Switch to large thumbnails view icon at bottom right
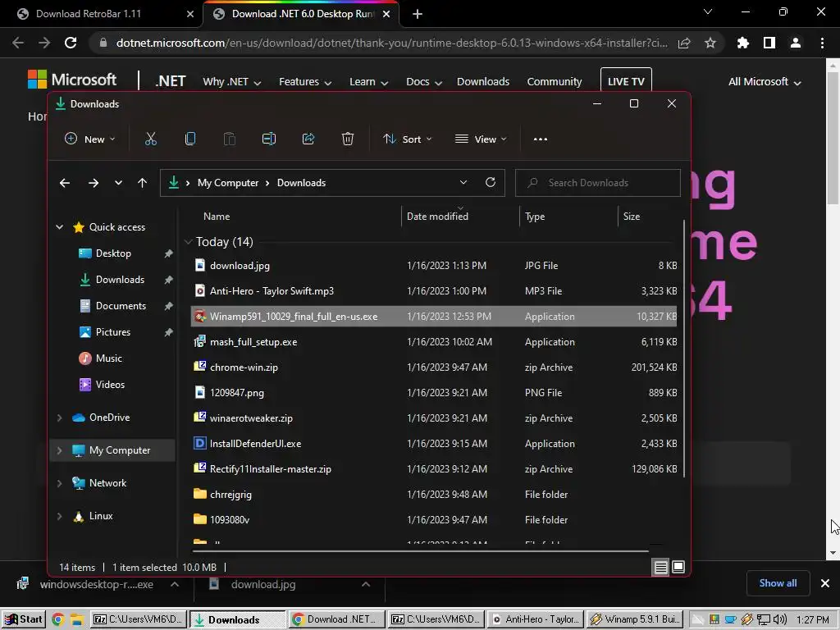This screenshot has height=630, width=840. [x=678, y=567]
